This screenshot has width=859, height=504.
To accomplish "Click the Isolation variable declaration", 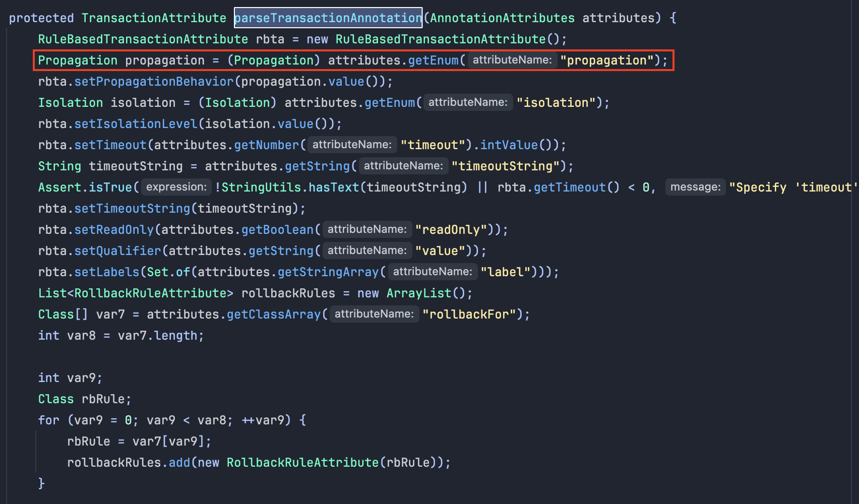I will [x=71, y=102].
